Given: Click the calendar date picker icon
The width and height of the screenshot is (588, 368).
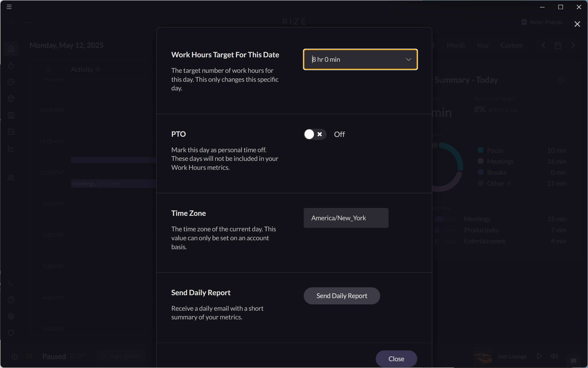Looking at the screenshot, I should tap(558, 45).
